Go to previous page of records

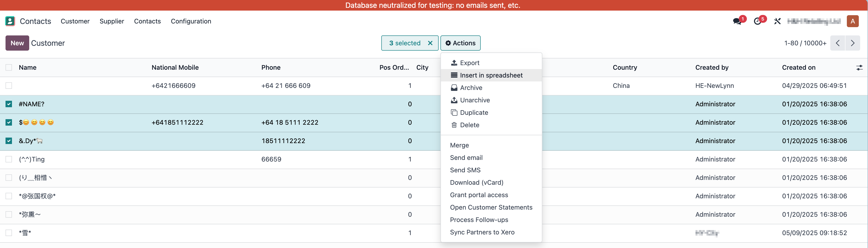(838, 43)
